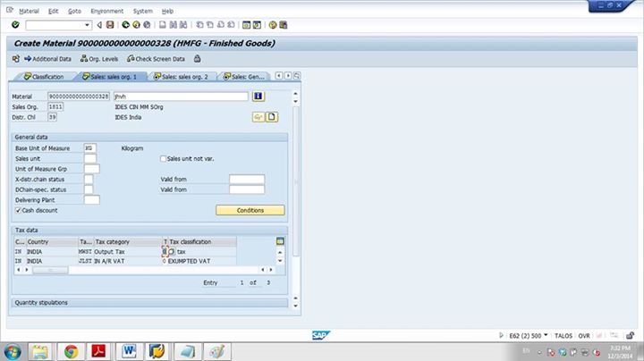Screen dimensions: 644x361
Task: Expand the status bar with the triangle
Action: (501, 335)
